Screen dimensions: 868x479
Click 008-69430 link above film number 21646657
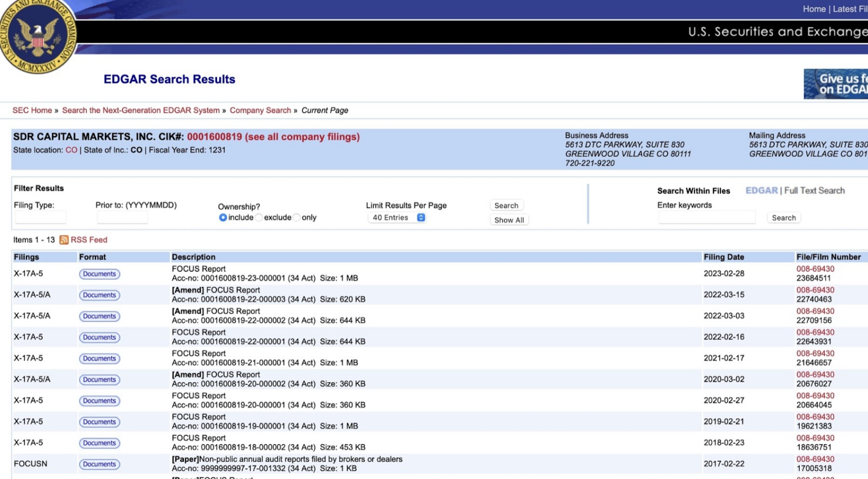tap(815, 353)
